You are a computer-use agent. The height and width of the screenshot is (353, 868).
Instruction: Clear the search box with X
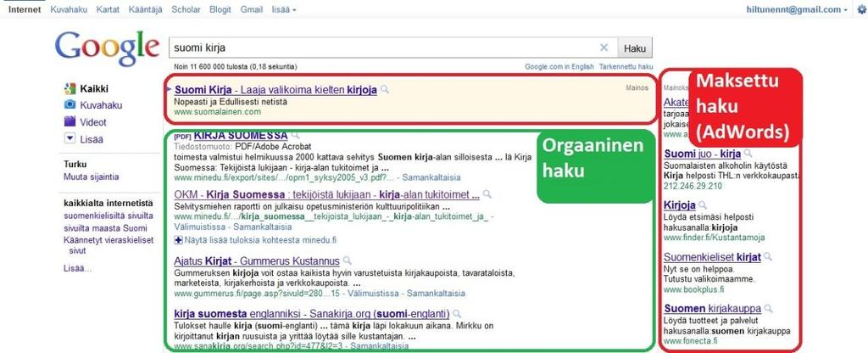pos(604,48)
